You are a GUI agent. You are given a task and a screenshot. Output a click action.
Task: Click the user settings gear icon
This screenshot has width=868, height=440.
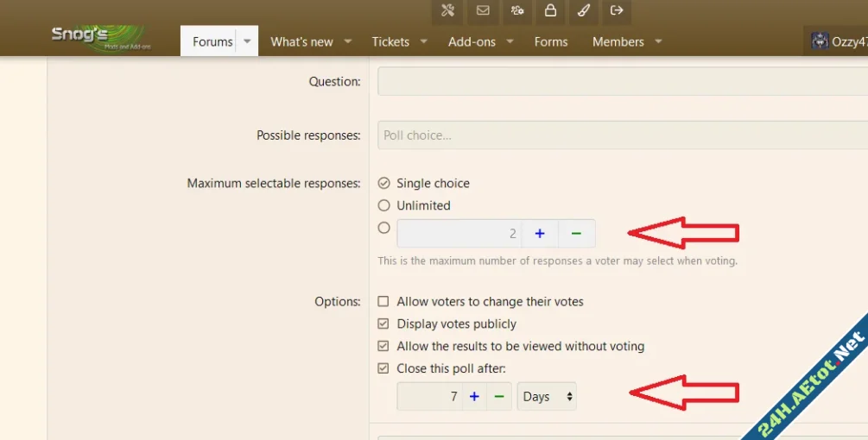tap(516, 10)
